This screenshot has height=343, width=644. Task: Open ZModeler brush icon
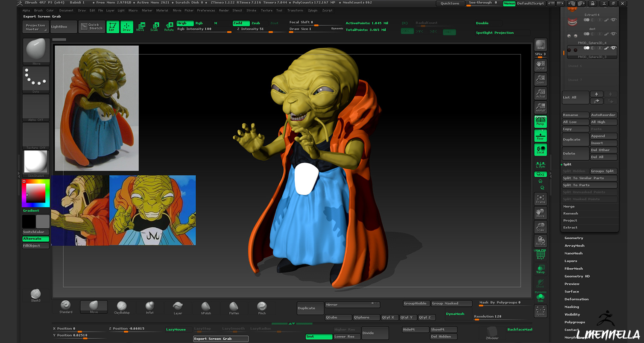[492, 332]
